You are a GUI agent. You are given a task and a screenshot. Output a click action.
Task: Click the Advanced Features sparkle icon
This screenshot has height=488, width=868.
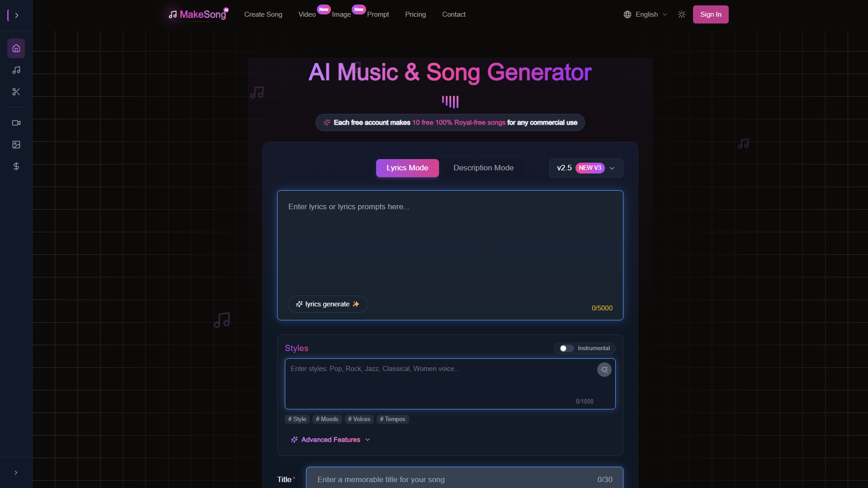pyautogui.click(x=294, y=440)
